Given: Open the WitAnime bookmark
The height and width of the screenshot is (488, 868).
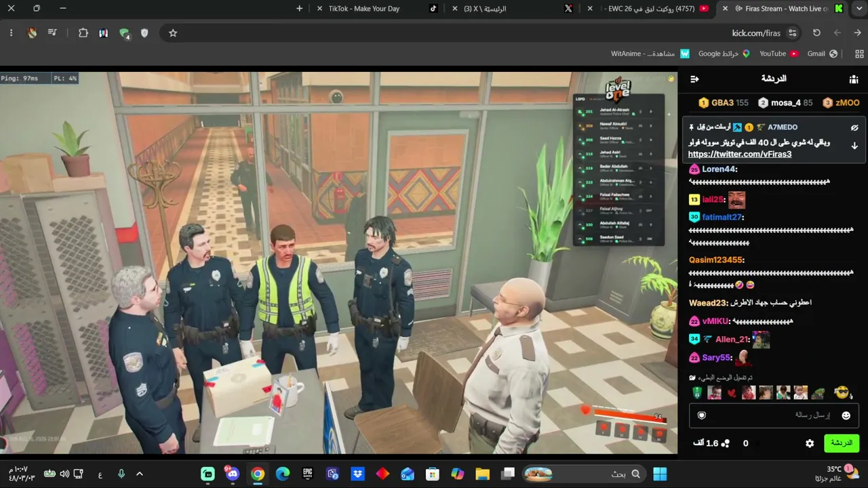Looking at the screenshot, I should click(x=650, y=54).
